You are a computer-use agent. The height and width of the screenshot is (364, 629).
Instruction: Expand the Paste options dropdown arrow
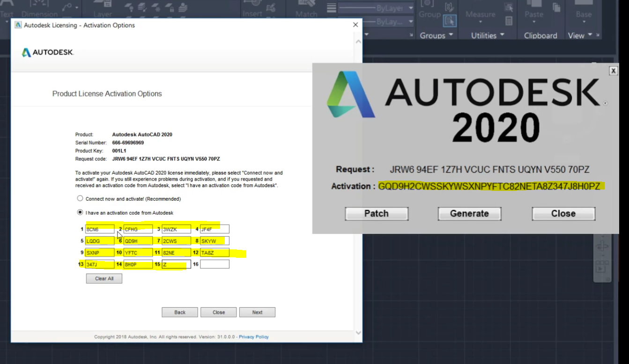[533, 22]
